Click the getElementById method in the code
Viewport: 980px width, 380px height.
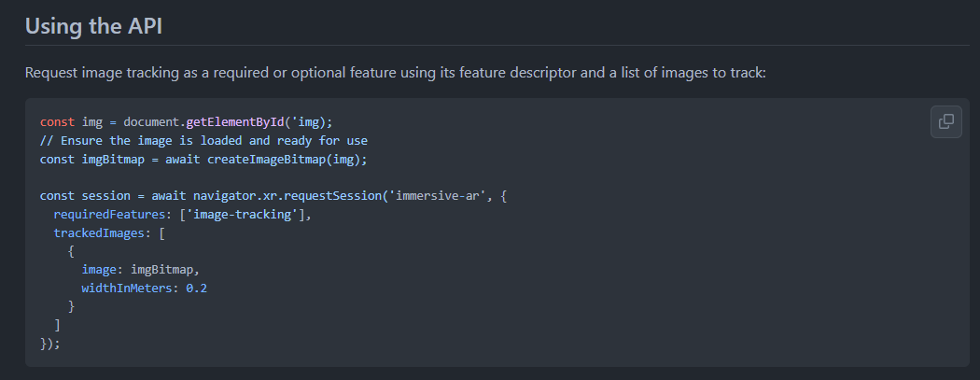point(235,122)
